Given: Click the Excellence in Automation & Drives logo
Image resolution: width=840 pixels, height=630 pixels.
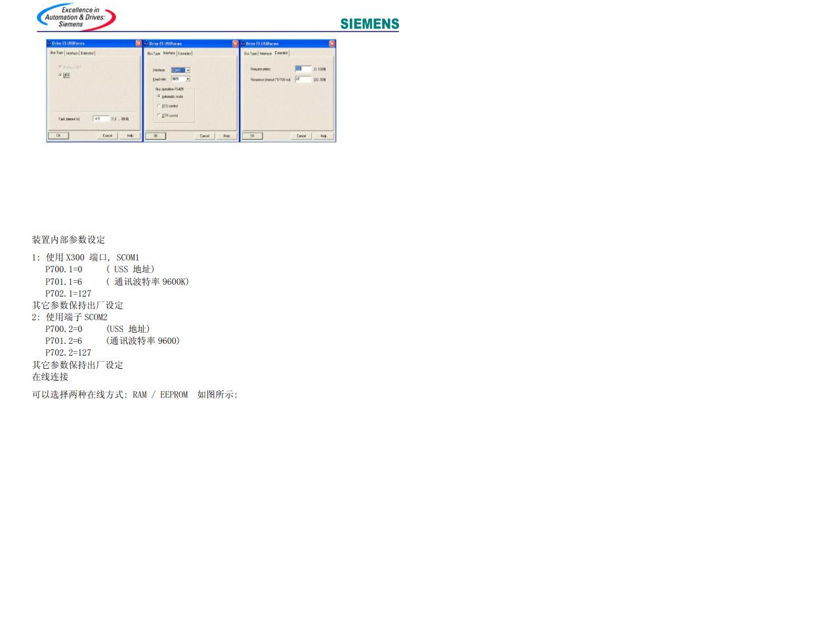Looking at the screenshot, I should 76,16.
